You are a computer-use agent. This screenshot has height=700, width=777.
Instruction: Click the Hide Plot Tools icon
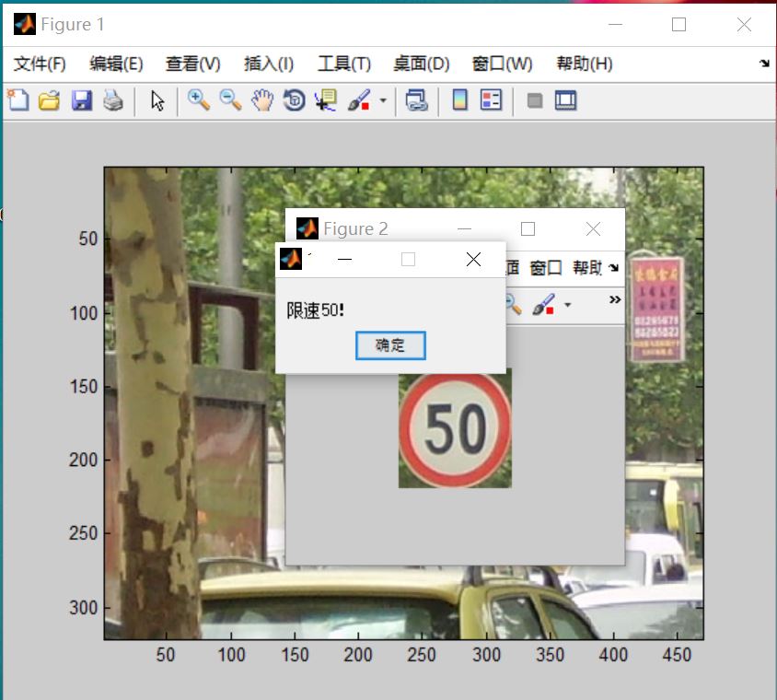click(535, 101)
